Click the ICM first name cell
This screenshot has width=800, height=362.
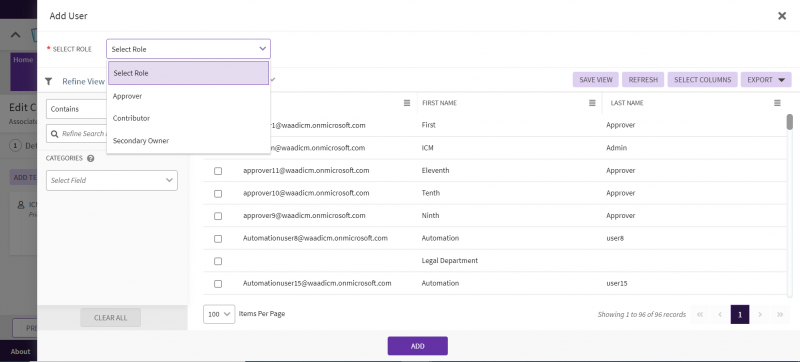click(x=428, y=148)
